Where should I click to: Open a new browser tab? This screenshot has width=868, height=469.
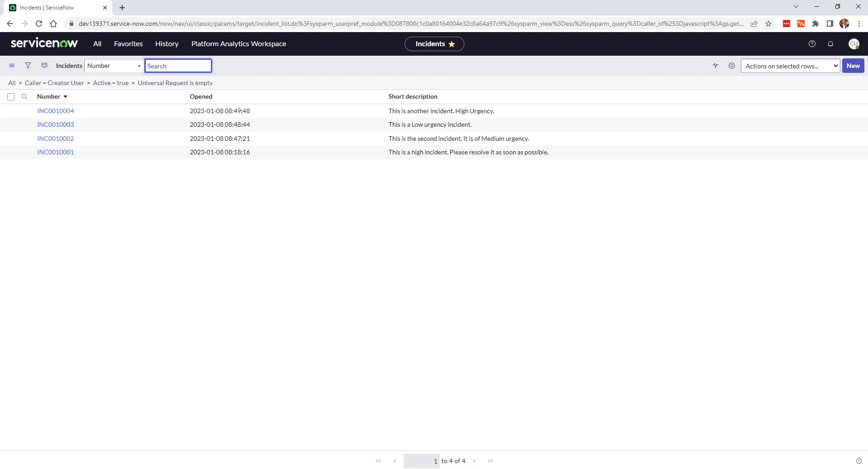(122, 8)
